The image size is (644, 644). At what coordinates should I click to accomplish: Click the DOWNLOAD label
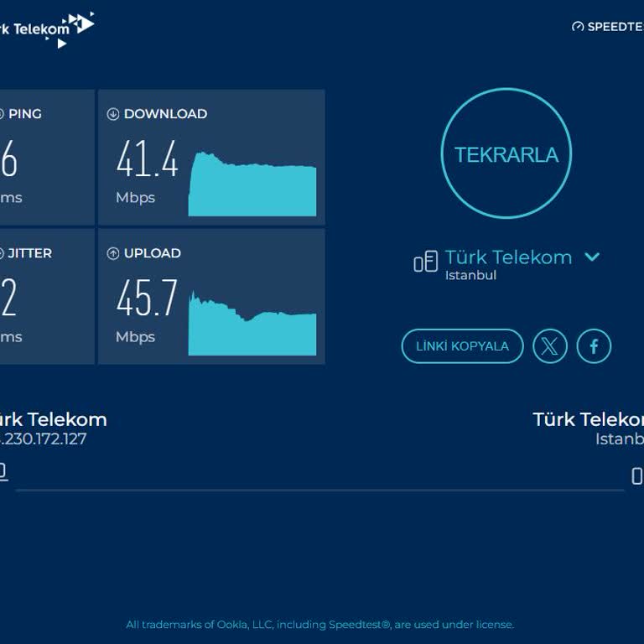165,114
